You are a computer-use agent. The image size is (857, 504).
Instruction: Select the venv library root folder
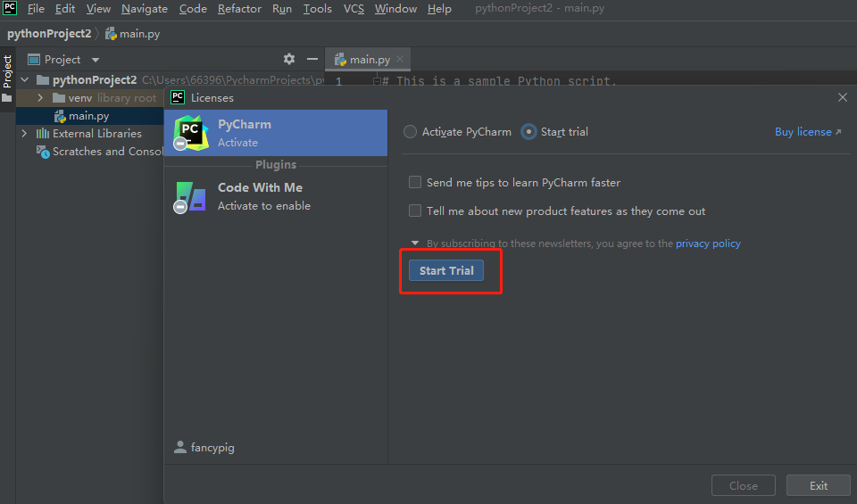coord(90,98)
